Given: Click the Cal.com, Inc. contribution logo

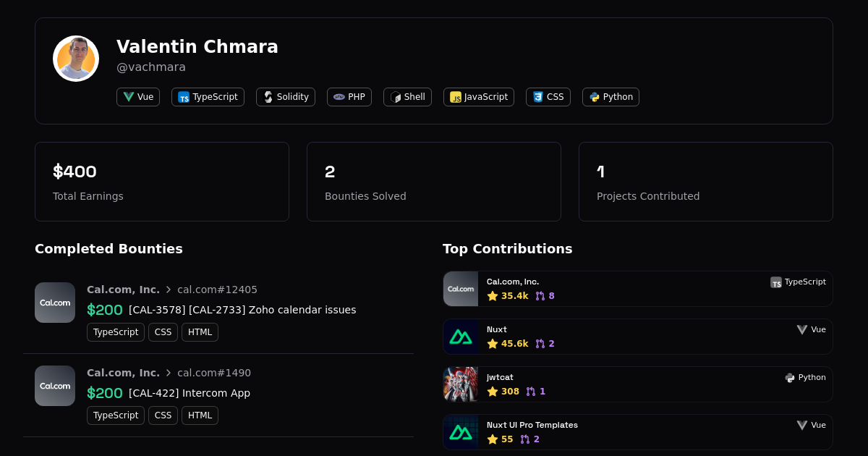Looking at the screenshot, I should (x=461, y=289).
